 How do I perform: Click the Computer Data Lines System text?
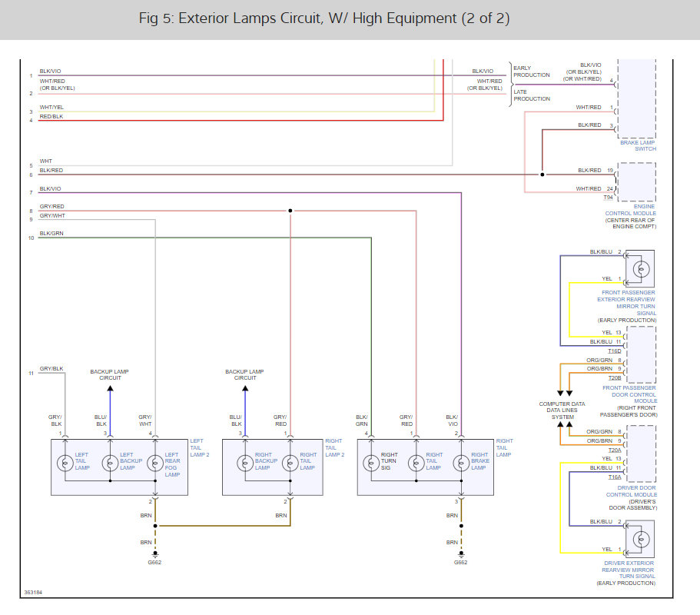[x=562, y=411]
